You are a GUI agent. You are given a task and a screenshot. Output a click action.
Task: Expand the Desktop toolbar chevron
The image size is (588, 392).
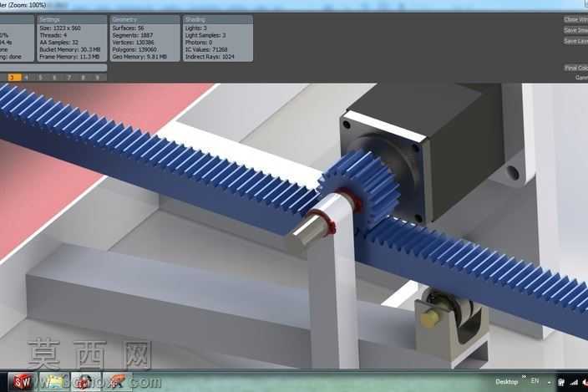pyautogui.click(x=524, y=377)
